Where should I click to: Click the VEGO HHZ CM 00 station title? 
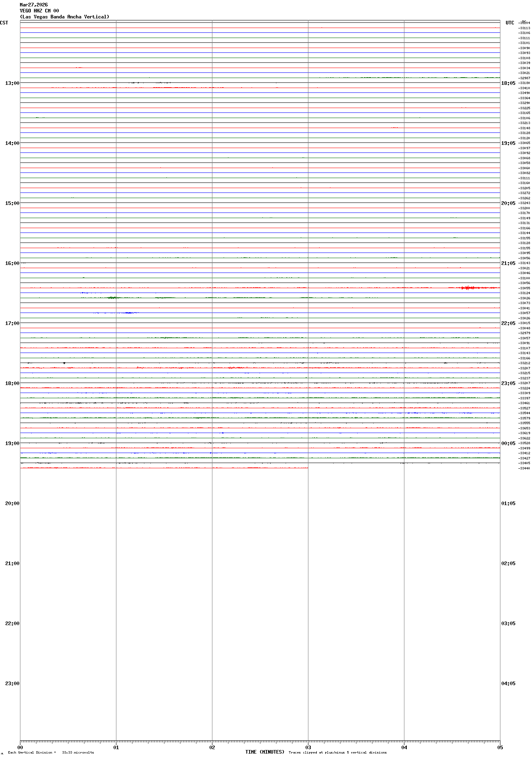coord(39,11)
